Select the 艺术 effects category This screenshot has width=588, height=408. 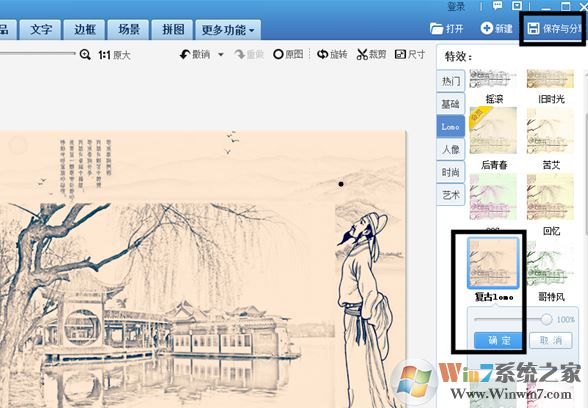450,195
